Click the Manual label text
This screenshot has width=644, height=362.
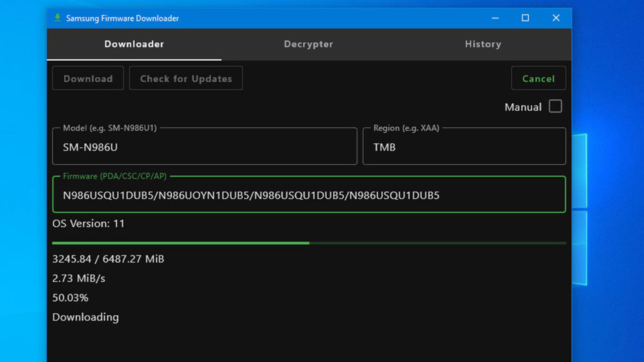tap(523, 107)
